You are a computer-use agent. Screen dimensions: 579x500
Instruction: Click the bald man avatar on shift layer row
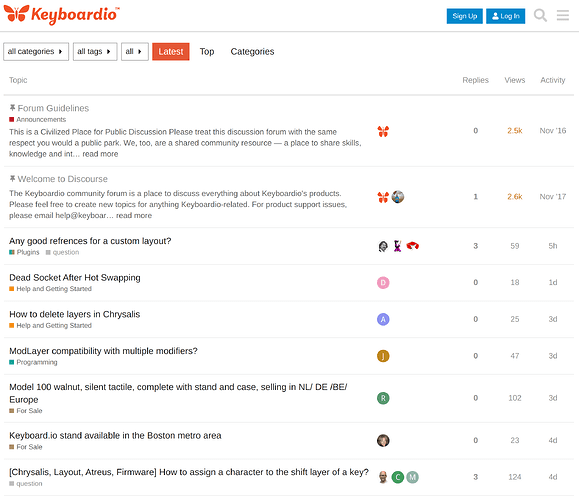pos(383,477)
